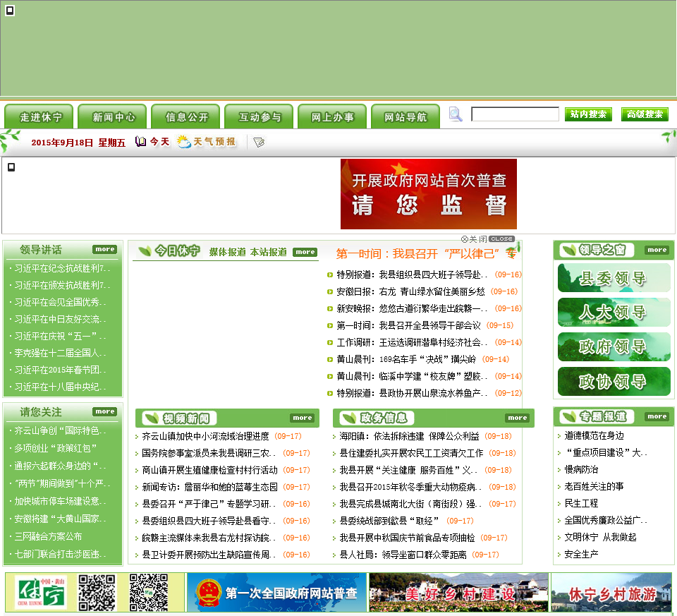This screenshot has width=677, height=616.
Task: Open 新闻中心 navigation tab
Action: pyautogui.click(x=112, y=116)
